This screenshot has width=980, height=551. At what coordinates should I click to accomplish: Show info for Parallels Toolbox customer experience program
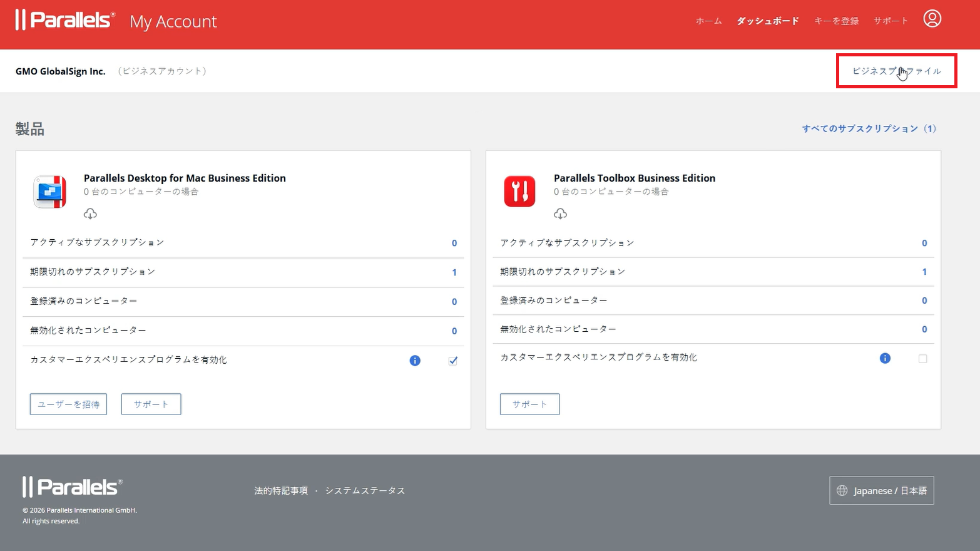885,358
